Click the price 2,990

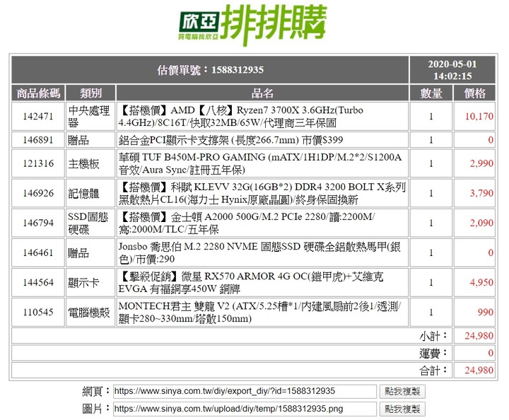(x=481, y=163)
